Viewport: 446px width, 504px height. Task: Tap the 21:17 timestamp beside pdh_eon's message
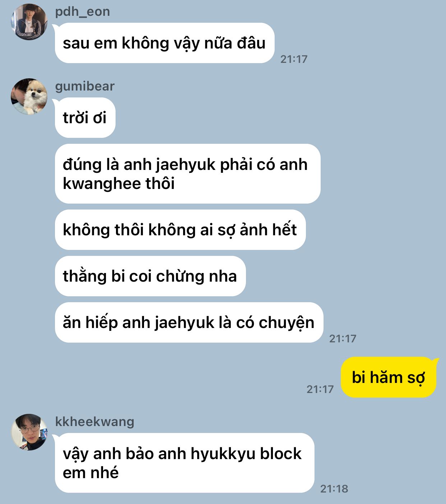(294, 59)
